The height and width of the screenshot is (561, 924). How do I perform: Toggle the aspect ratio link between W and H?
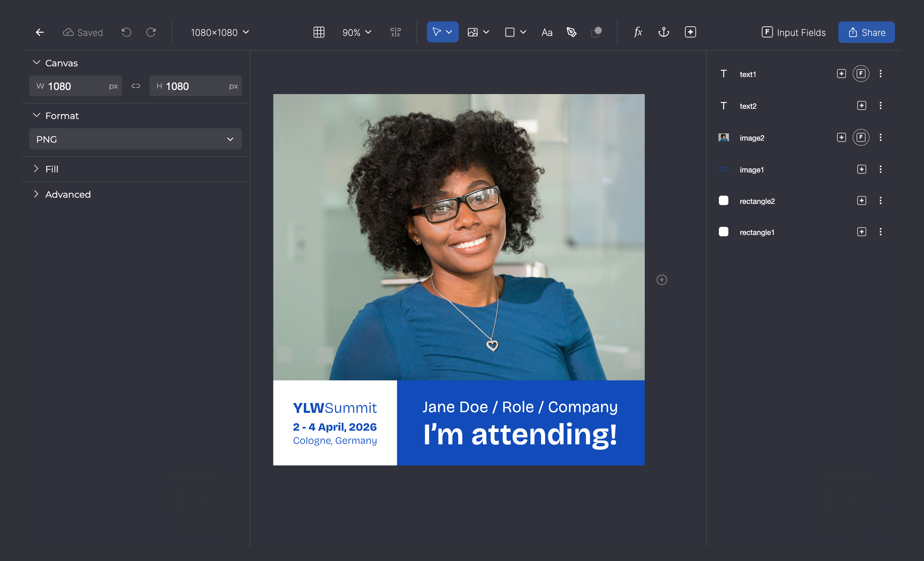(x=136, y=86)
